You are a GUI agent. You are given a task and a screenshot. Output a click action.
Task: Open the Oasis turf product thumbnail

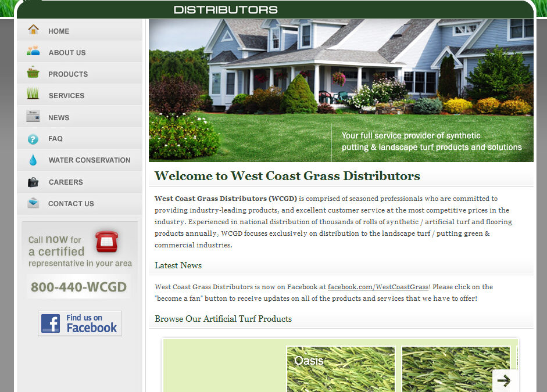click(341, 369)
